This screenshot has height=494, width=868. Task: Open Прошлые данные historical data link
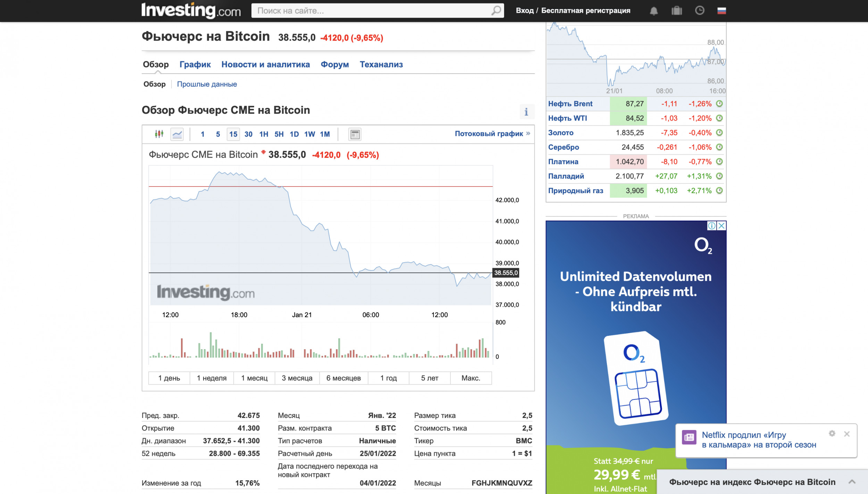click(x=207, y=84)
